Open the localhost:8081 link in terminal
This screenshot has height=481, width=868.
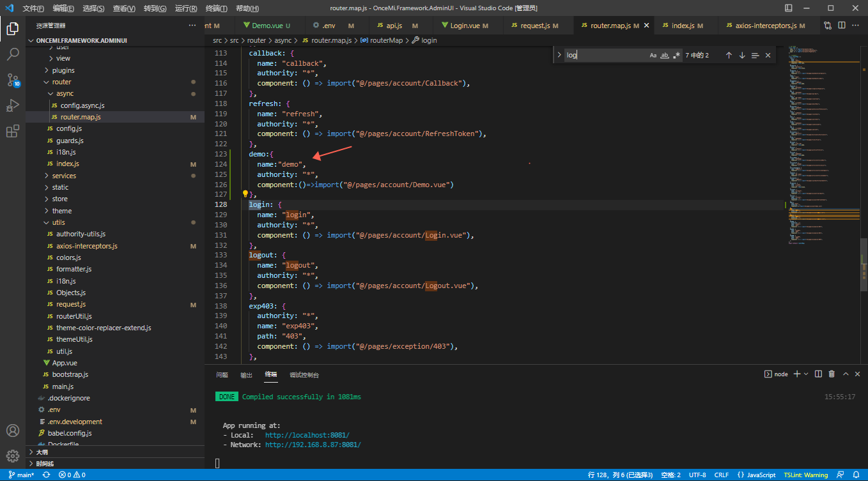(307, 435)
